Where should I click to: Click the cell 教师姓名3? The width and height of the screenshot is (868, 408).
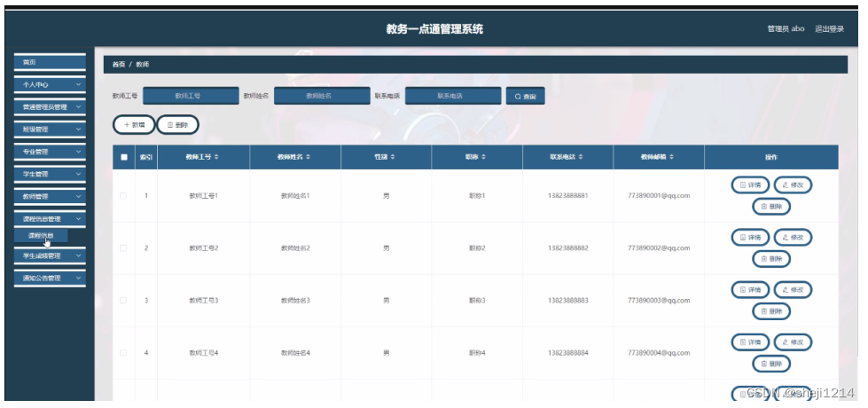pos(295,301)
